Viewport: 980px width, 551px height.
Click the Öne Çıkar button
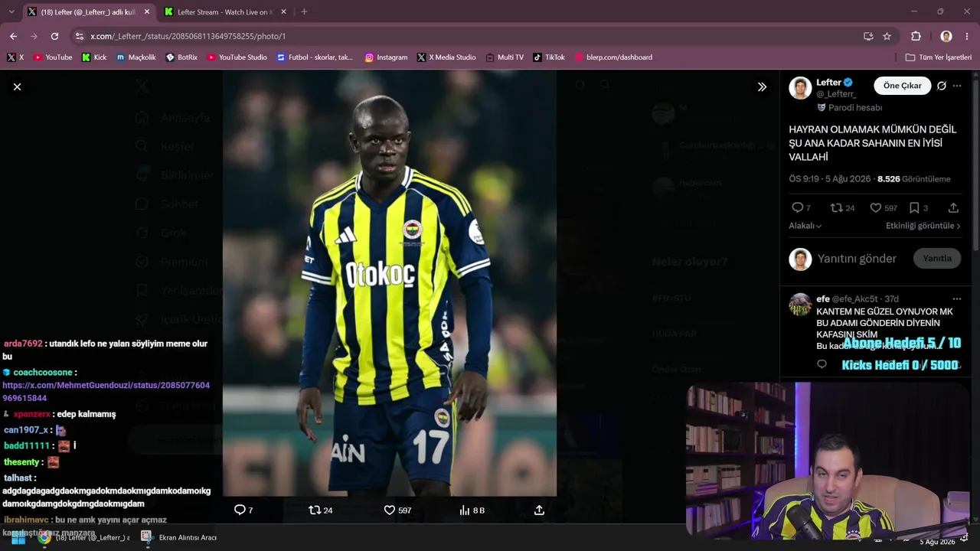pyautogui.click(x=903, y=86)
